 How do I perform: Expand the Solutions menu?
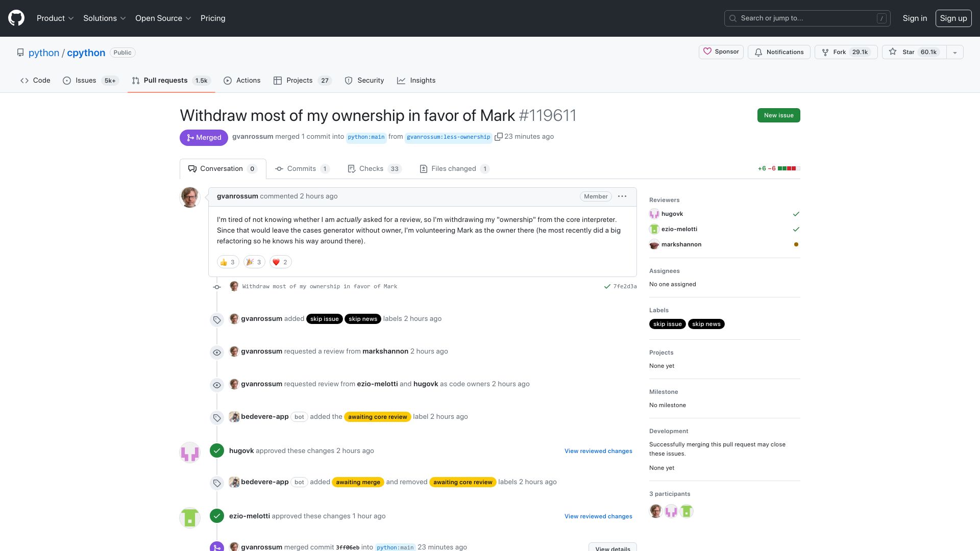tap(104, 18)
